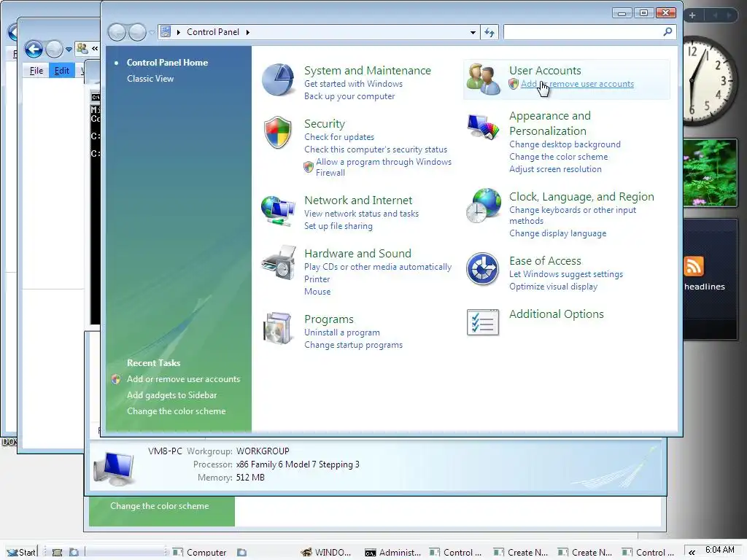This screenshot has width=747, height=560.
Task: Click the Control Panel search input field
Action: tap(589, 32)
